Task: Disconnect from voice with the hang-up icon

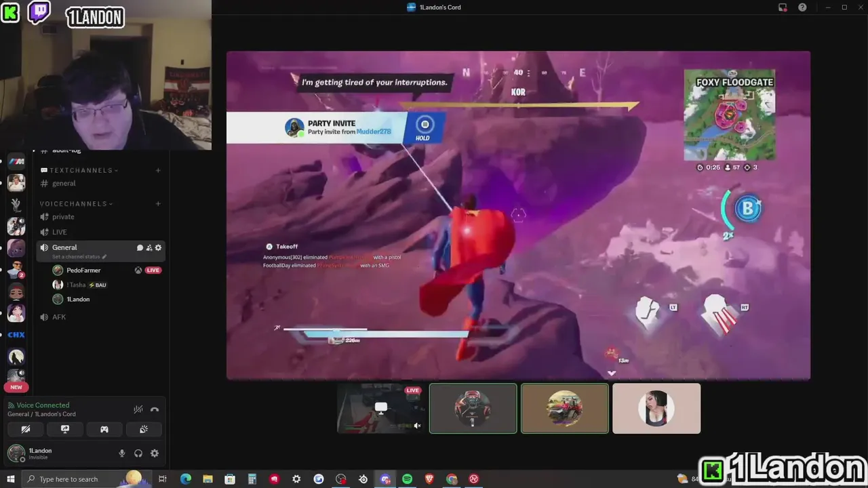Action: coord(155,409)
